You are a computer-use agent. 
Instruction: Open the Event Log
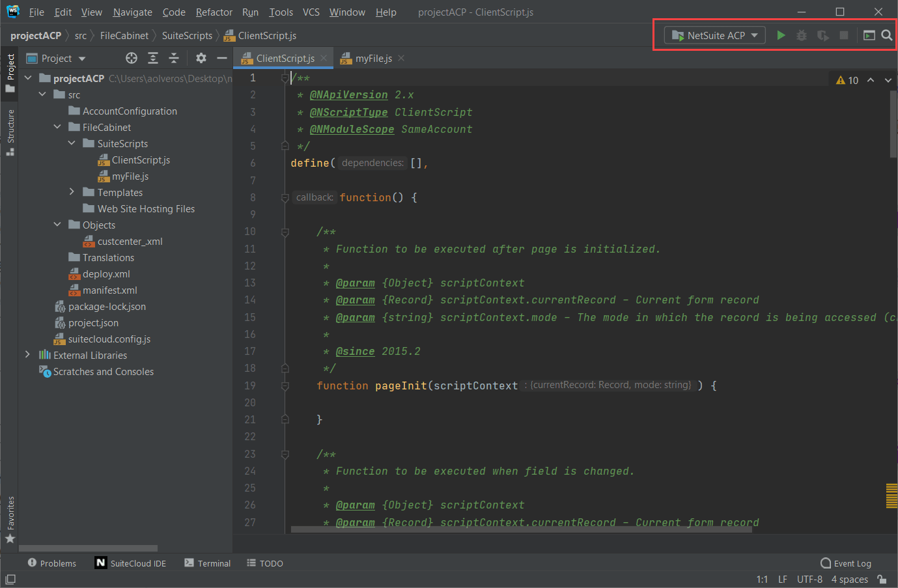click(x=846, y=563)
